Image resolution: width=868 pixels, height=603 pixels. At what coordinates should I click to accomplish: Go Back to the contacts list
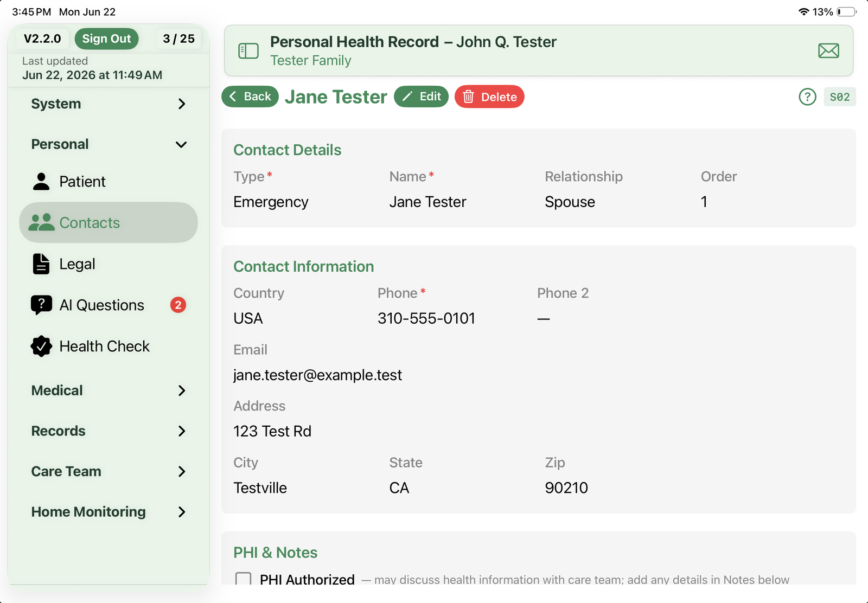(250, 97)
